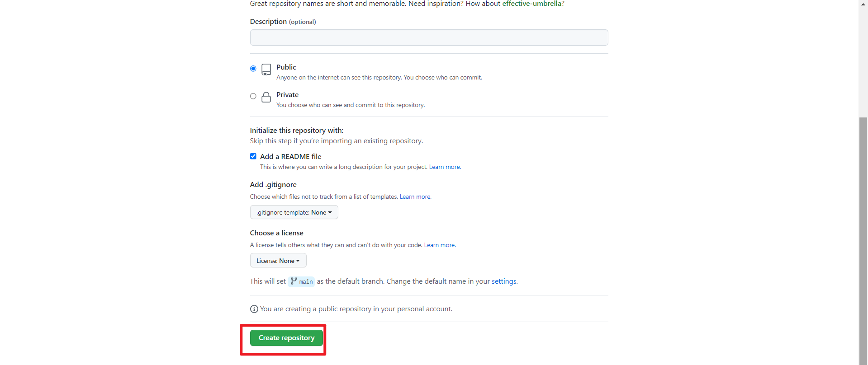Click the main default branch label
The image size is (868, 365).
[x=306, y=281]
